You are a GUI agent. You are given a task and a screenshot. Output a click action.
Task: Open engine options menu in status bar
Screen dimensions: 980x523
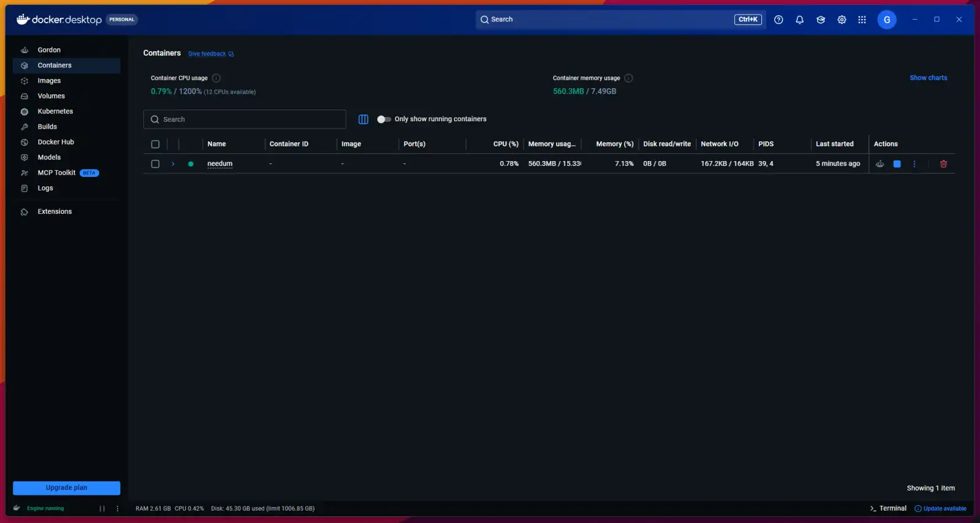point(118,508)
